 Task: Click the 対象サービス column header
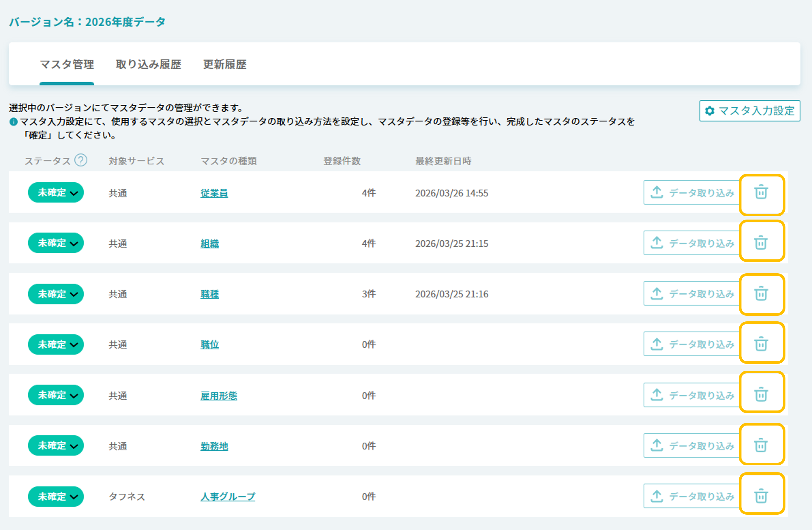137,161
